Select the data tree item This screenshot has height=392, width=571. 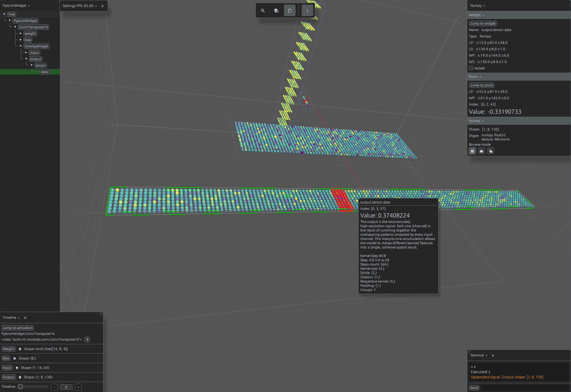44,72
